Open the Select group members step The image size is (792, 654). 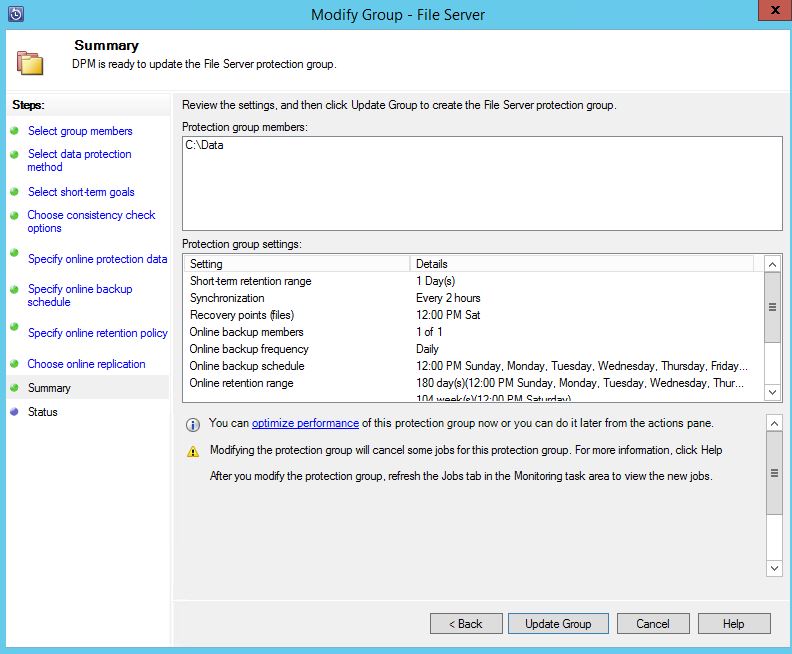(x=80, y=131)
